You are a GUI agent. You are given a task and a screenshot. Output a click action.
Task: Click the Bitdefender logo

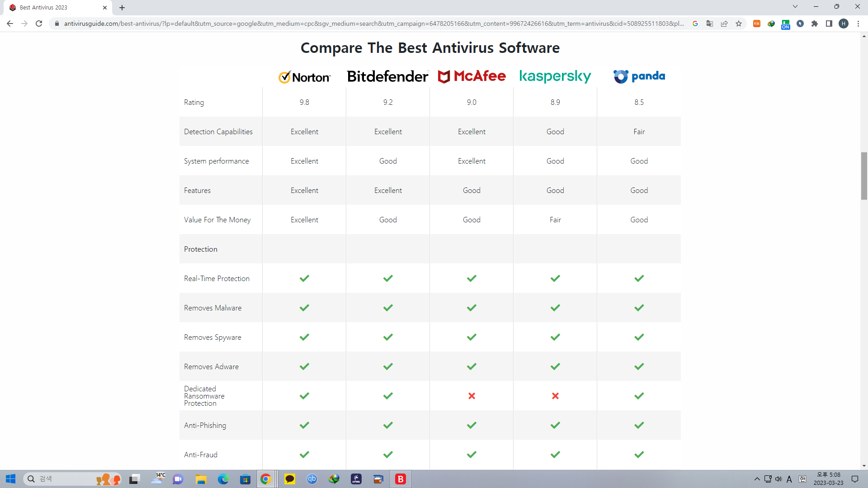pos(388,76)
